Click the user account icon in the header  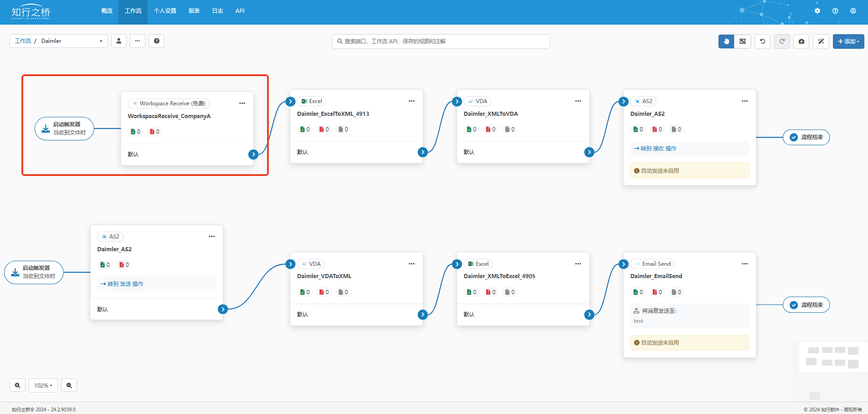pyautogui.click(x=853, y=11)
